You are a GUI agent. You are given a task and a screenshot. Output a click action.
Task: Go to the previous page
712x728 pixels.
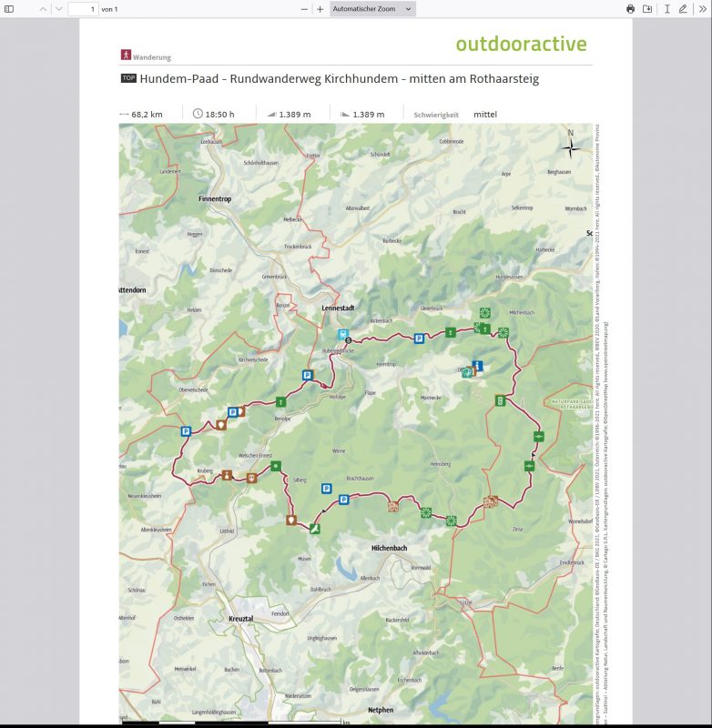click(42, 8)
